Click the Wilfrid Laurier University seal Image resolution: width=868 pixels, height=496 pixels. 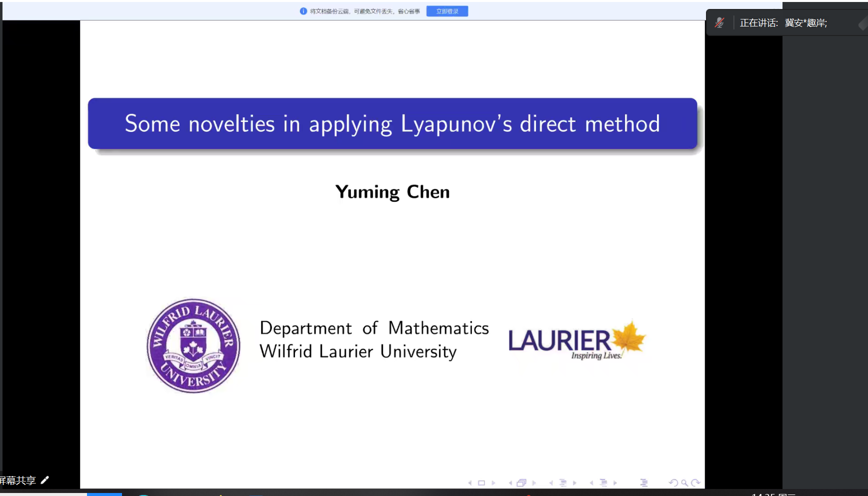coord(193,346)
